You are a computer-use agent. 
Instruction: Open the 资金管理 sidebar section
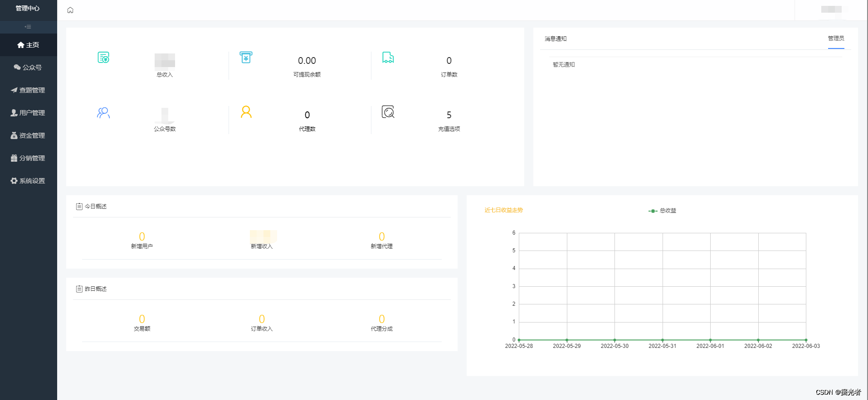point(29,135)
